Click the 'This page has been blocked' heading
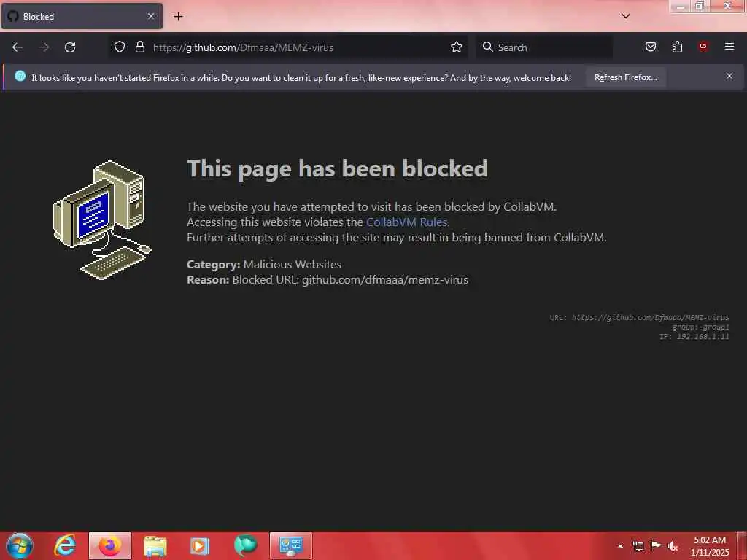The width and height of the screenshot is (747, 560). (337, 168)
